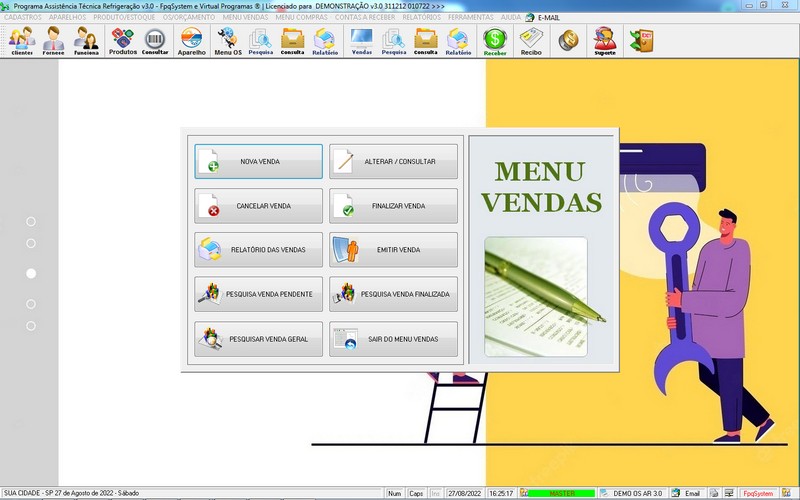Open PESQUISA VENDA PENDENTE
Image resolution: width=800 pixels, height=500 pixels.
tap(258, 294)
